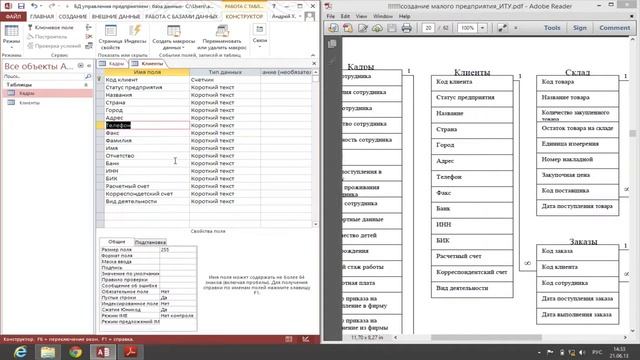
Task: Click the Обязательное поле value
Action: pos(178,292)
